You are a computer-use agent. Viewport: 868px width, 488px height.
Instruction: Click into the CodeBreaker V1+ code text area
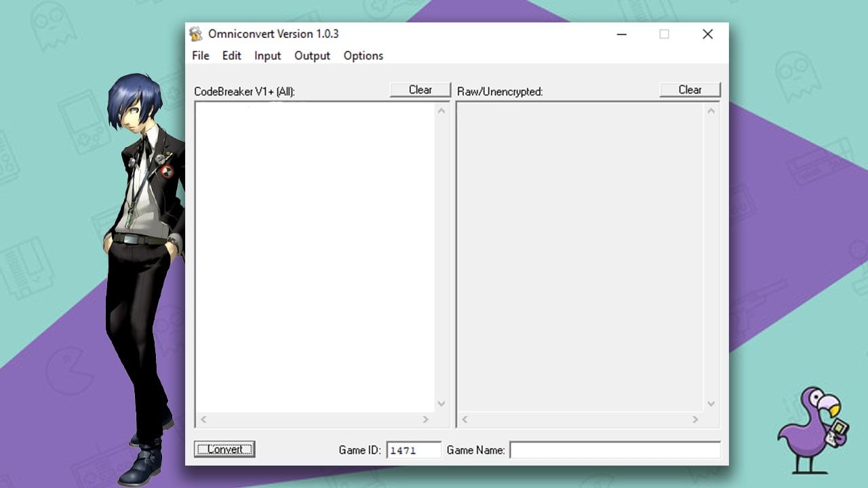point(315,258)
